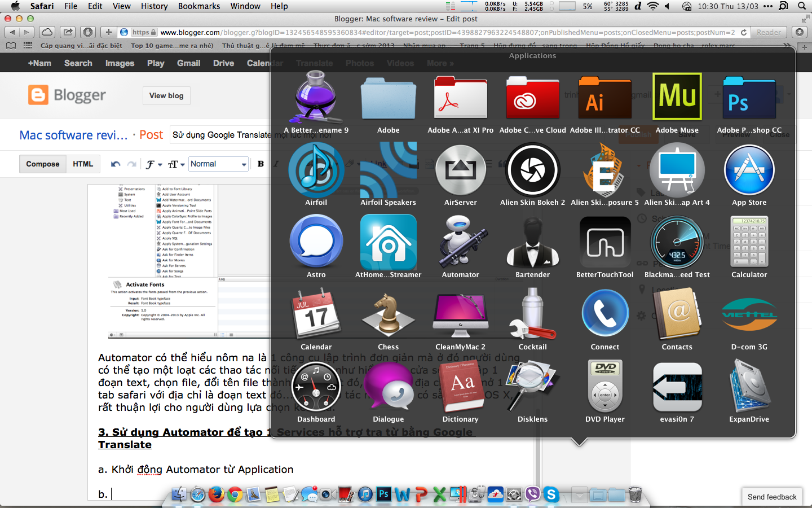The image size is (812, 508).
Task: Expand the font family dropdown in Blogger
Action: click(154, 164)
